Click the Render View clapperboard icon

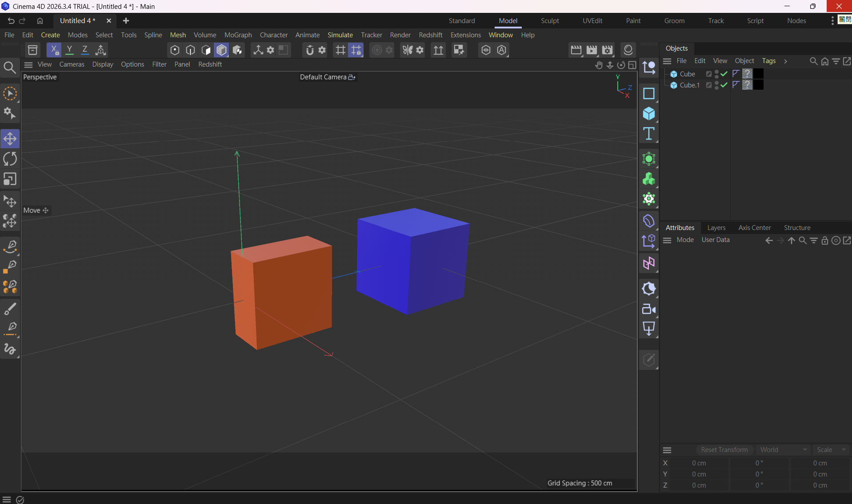coord(576,50)
